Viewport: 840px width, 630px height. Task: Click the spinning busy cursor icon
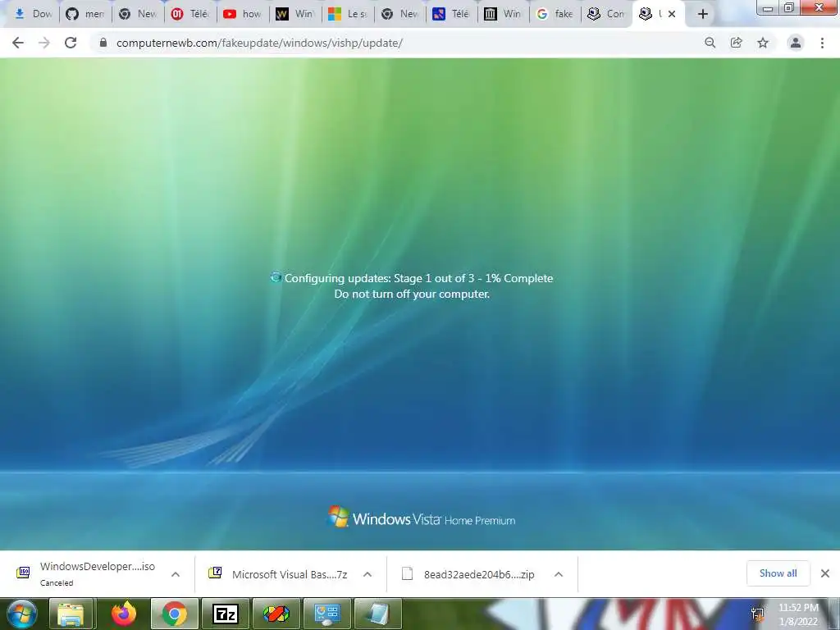coord(276,277)
